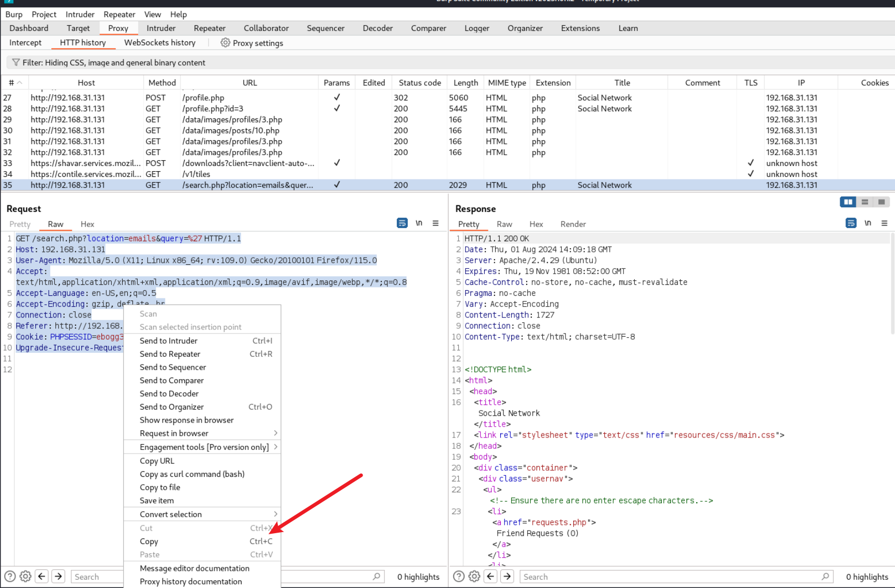
Task: Click the Response search magnifier icon
Action: coord(826,576)
